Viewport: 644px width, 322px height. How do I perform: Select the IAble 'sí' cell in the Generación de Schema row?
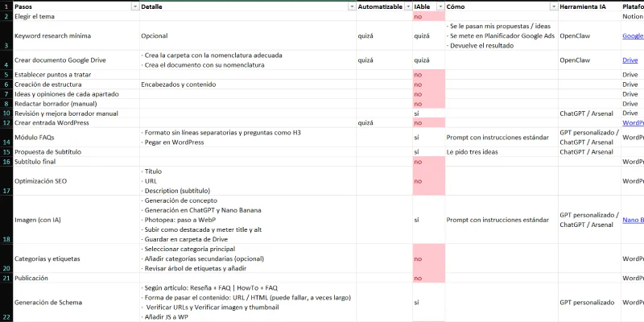429,303
